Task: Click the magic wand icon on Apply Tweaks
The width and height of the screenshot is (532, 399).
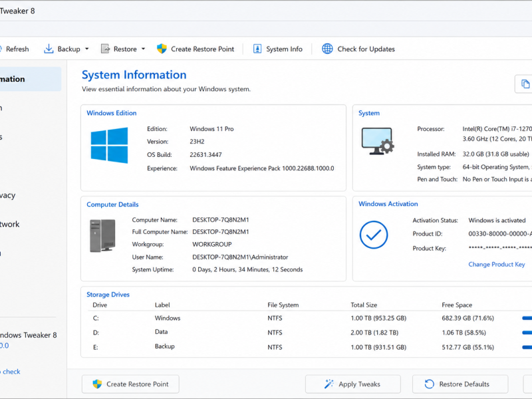Action: (x=329, y=384)
